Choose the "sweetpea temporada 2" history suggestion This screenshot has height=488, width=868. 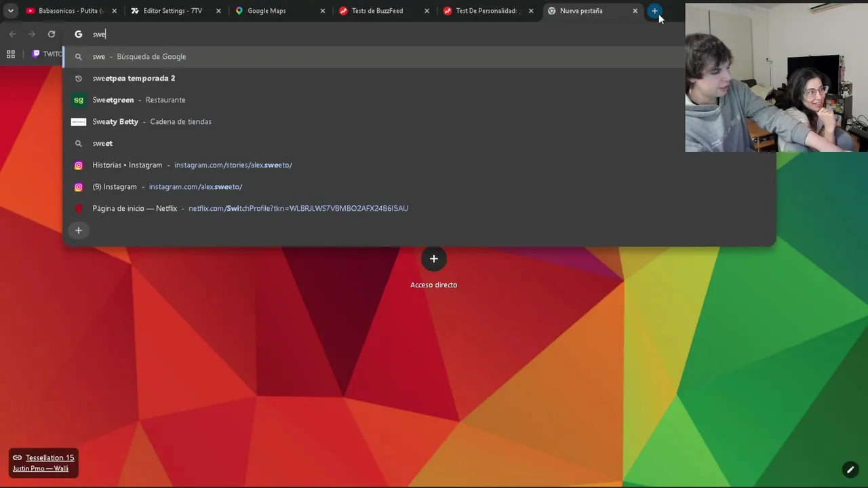click(419, 79)
